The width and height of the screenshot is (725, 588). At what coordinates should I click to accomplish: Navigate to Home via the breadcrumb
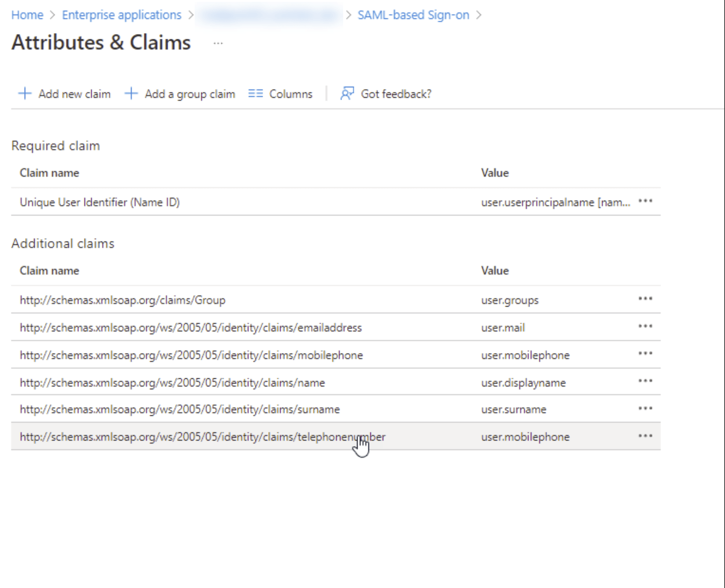point(27,14)
